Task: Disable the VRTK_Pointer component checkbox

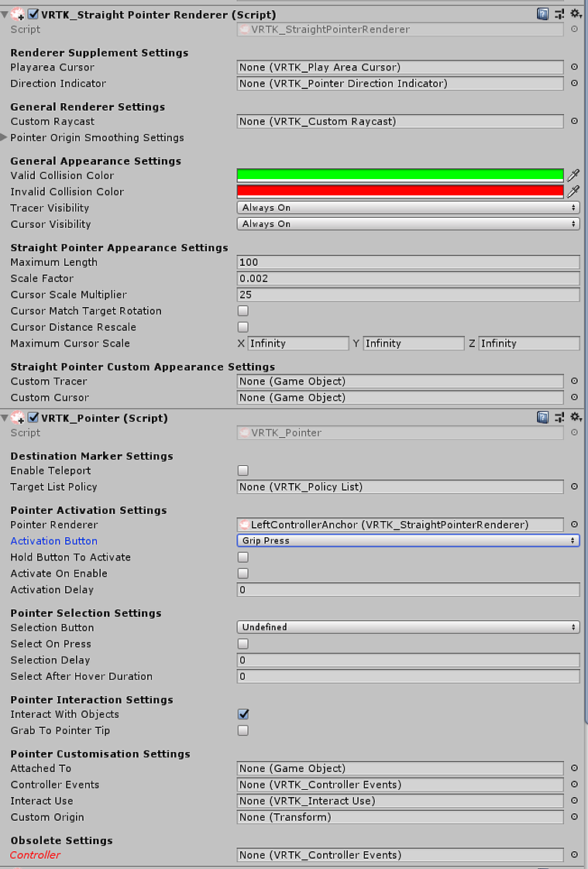Action: [x=33, y=417]
